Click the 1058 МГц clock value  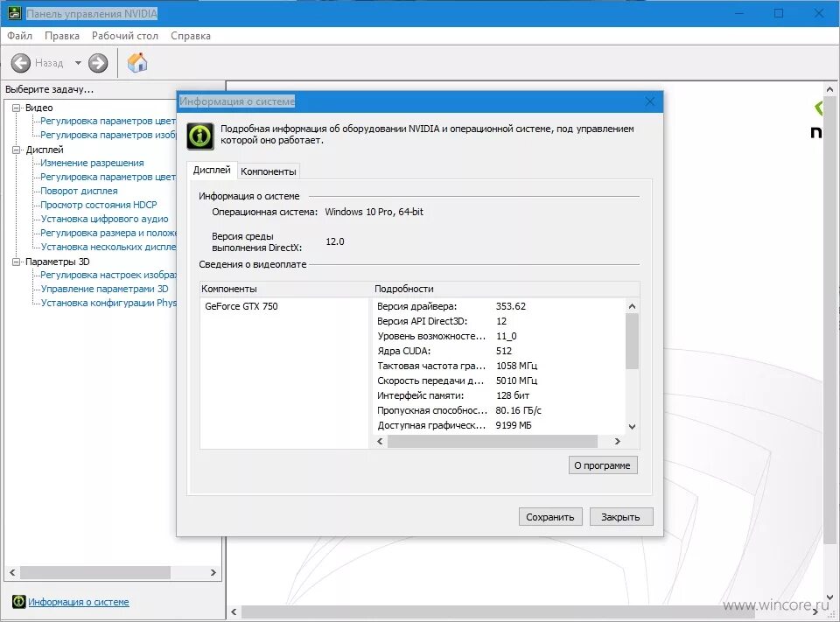tap(516, 366)
